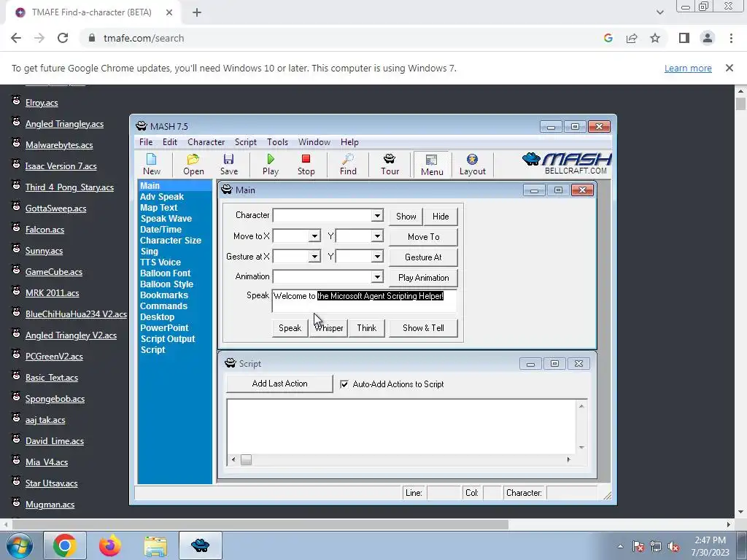Select Adv Speak in the sidebar

tap(162, 197)
